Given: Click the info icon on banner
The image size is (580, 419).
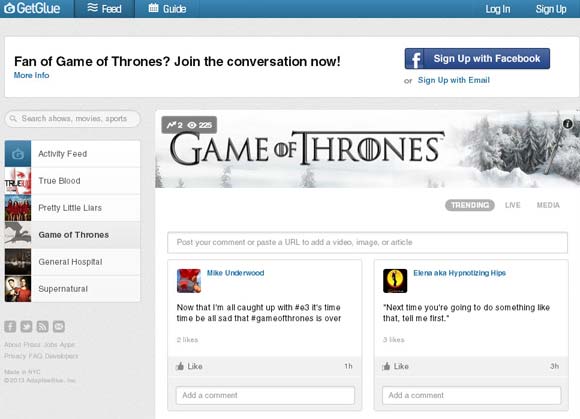Looking at the screenshot, I should coord(568,124).
